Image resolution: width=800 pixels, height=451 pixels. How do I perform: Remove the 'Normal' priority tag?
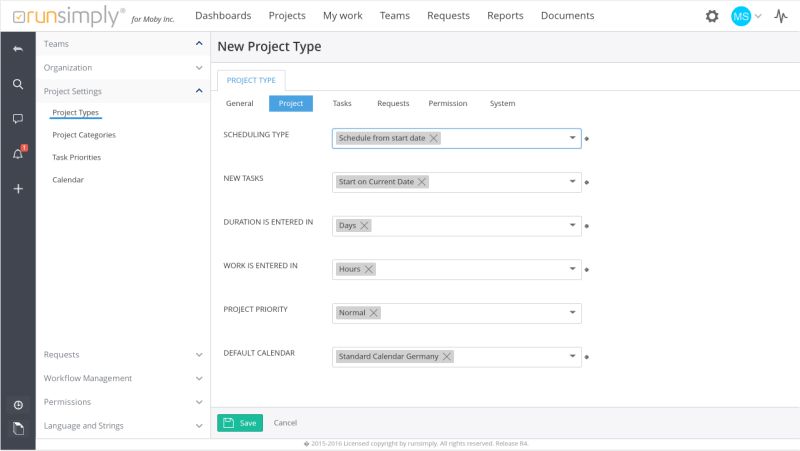[373, 313]
